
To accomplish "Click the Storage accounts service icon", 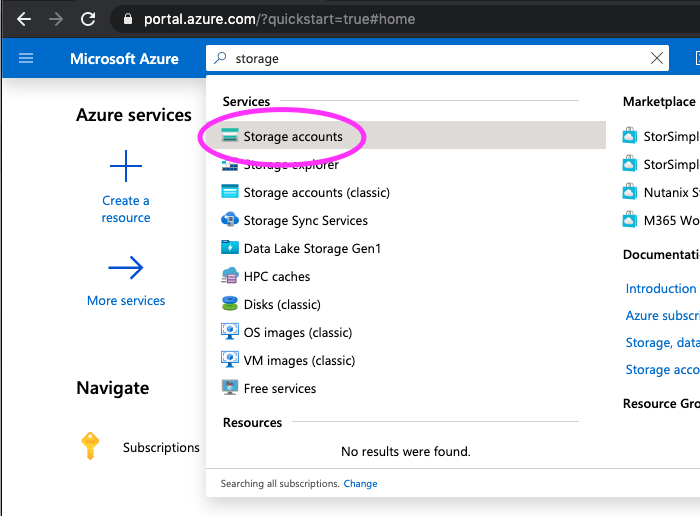I will point(230,135).
